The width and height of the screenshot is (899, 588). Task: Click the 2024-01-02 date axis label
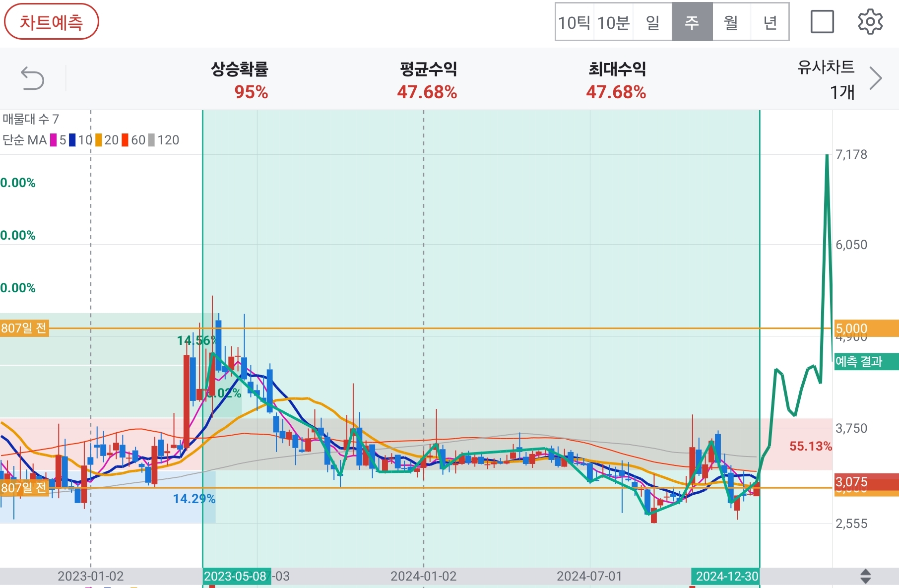(x=423, y=576)
